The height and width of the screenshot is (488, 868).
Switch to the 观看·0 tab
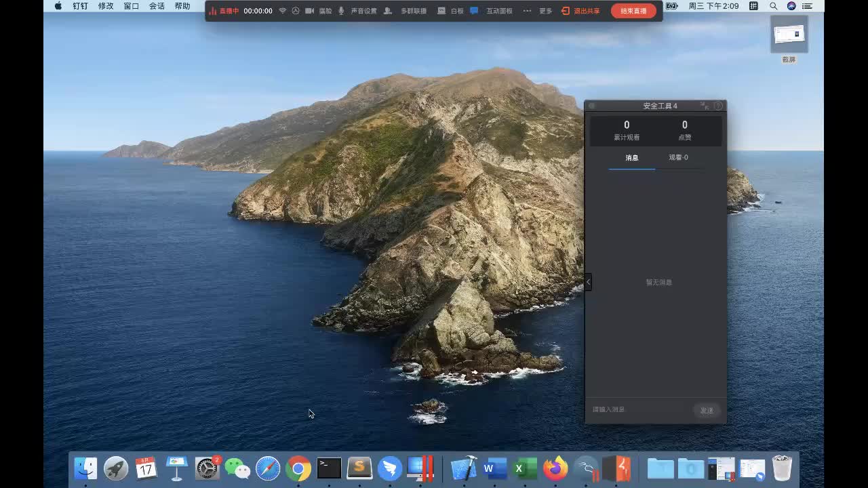(x=678, y=158)
